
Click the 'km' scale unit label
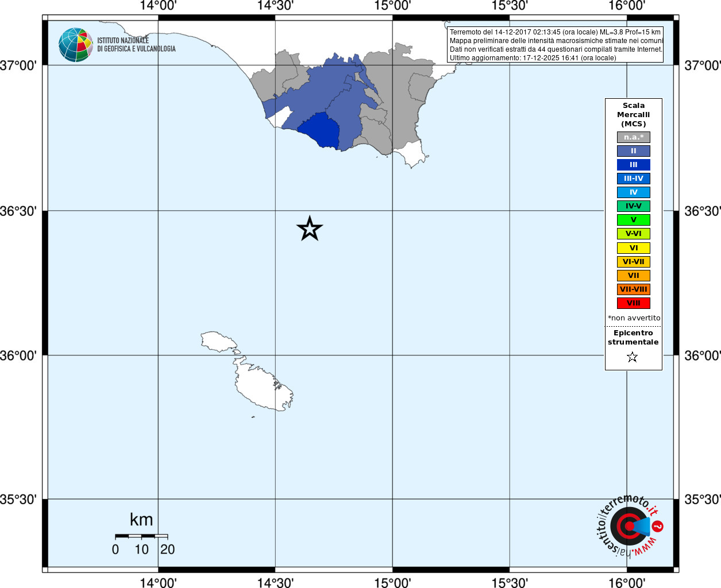click(141, 520)
